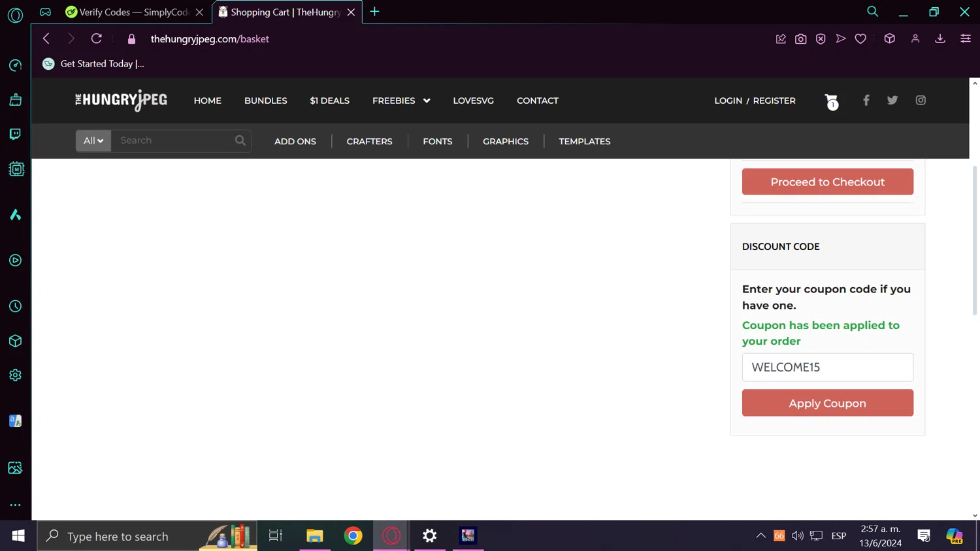Open a new browser tab
This screenshot has height=551, width=980.
point(374,11)
